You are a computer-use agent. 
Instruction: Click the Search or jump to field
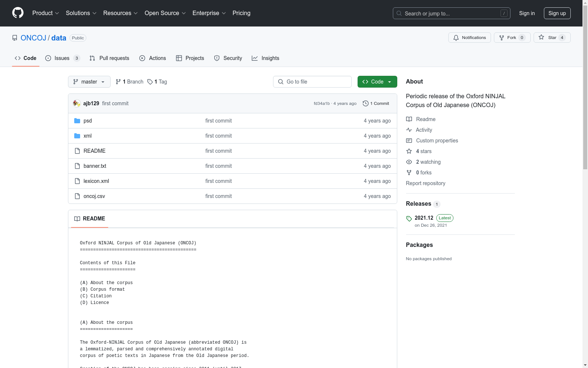(x=451, y=13)
